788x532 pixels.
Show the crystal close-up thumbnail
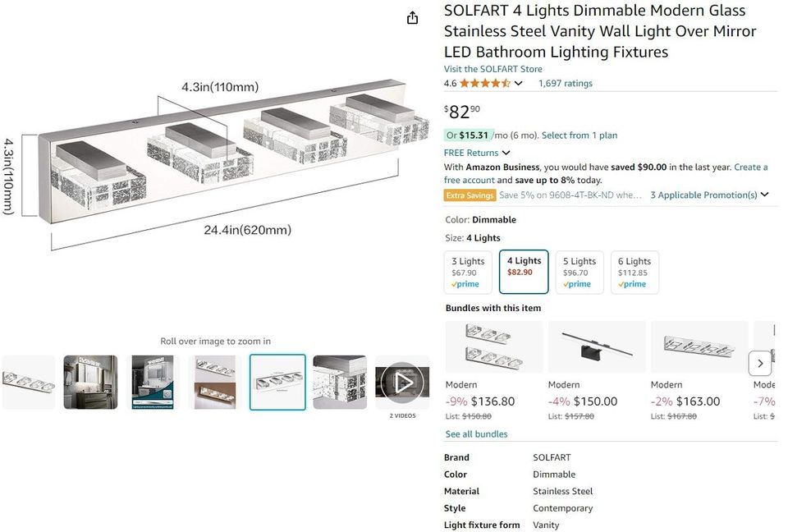pyautogui.click(x=340, y=383)
